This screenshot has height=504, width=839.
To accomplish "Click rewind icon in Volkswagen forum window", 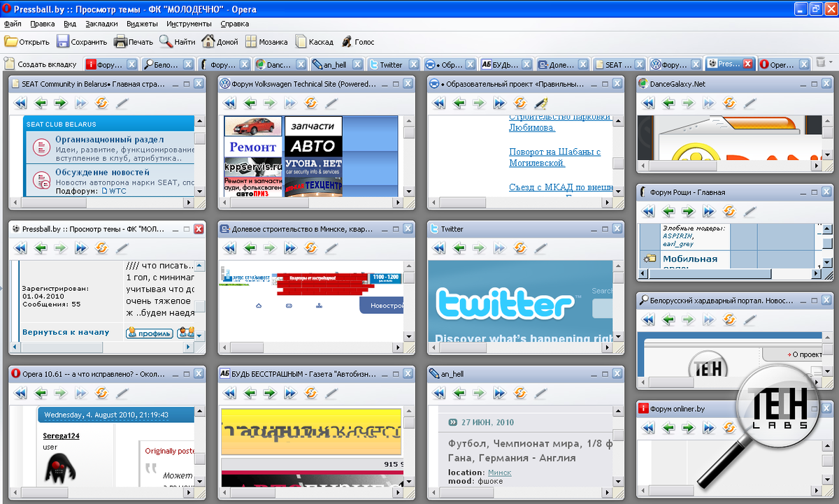I will pyautogui.click(x=229, y=103).
